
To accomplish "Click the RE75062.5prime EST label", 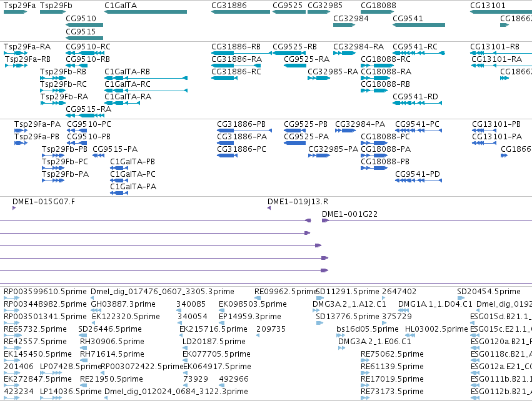I will (x=392, y=354).
